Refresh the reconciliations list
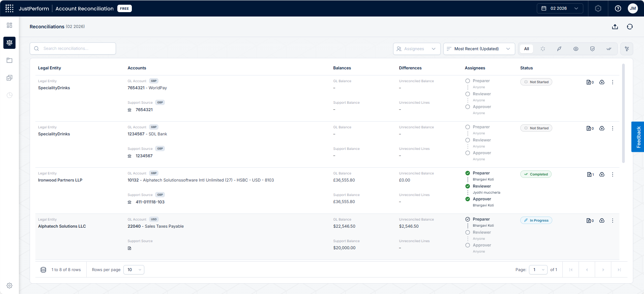The image size is (644, 294). click(630, 27)
